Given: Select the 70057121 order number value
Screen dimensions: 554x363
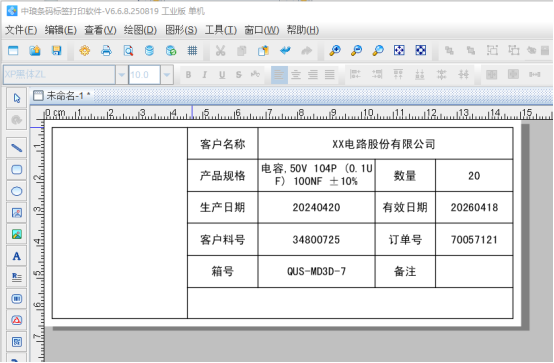Looking at the screenshot, I should (x=474, y=240).
